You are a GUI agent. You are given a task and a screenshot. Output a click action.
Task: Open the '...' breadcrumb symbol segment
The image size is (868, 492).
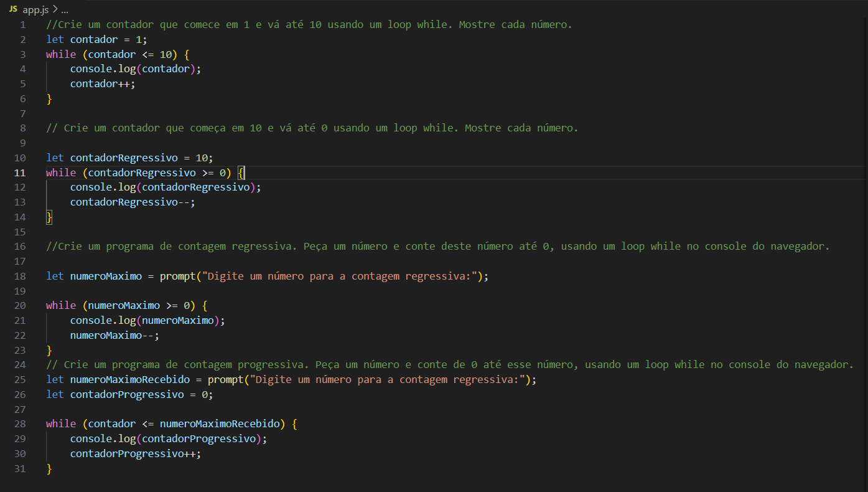click(x=65, y=10)
